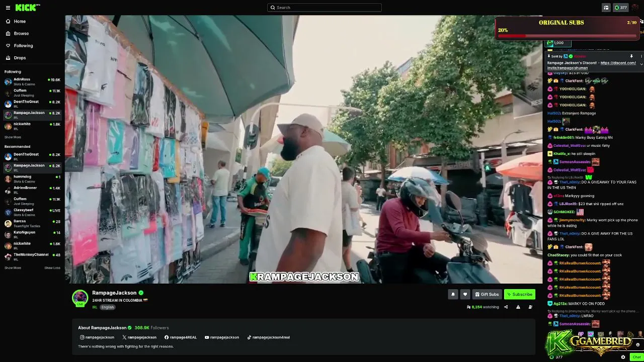Click the green Chat send button
This screenshot has height=362, width=644.
pos(636,357)
